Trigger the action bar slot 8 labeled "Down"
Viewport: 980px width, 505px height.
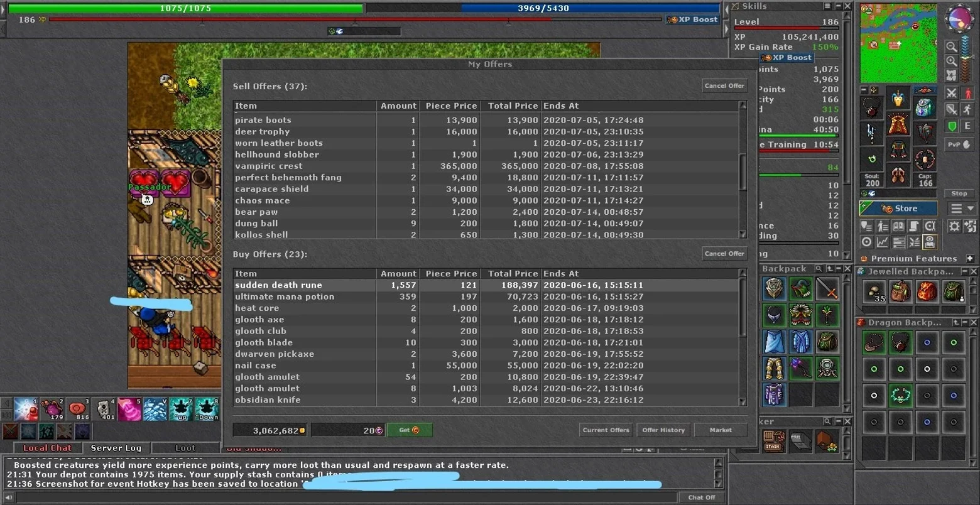207,409
